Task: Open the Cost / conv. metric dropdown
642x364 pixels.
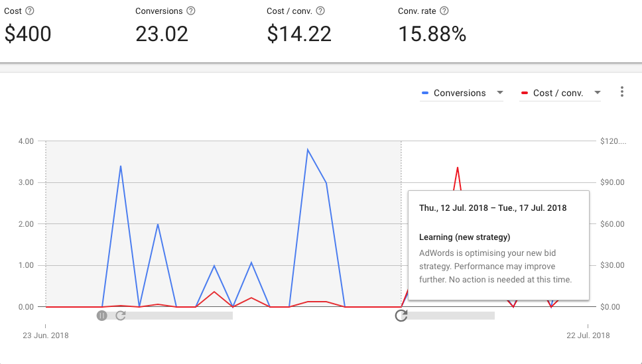Action: (598, 93)
